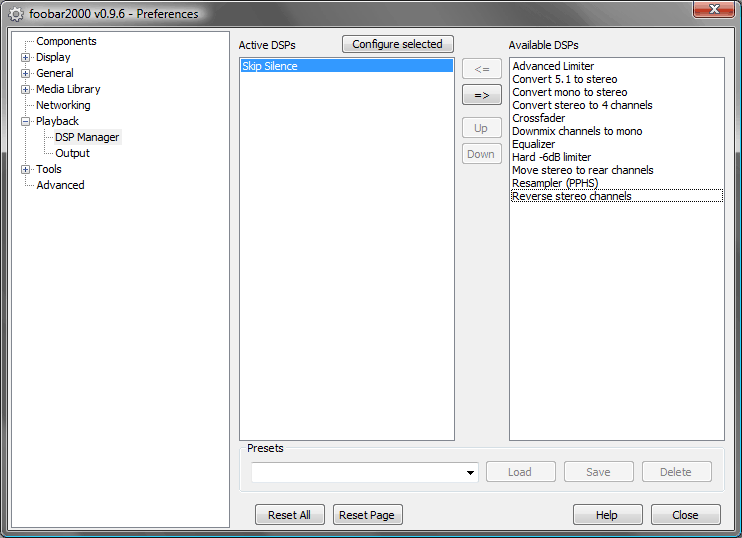
Task: Click the foobar2000 title bar icon
Action: (16, 14)
